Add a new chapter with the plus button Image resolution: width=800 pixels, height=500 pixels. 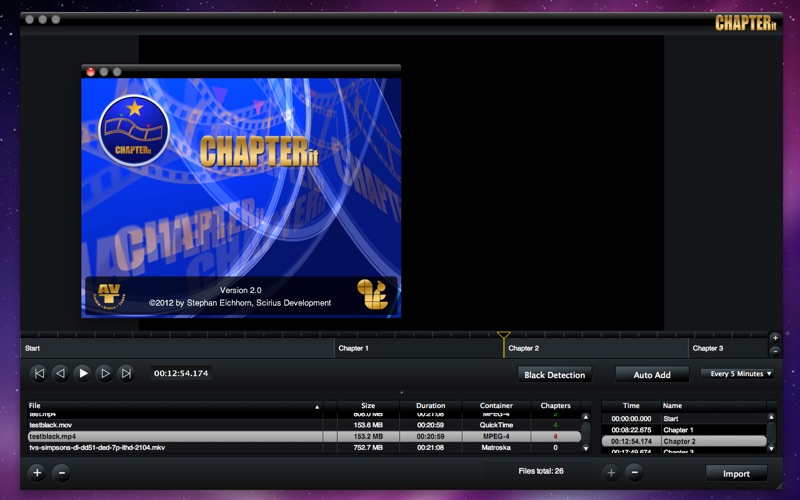click(x=611, y=473)
